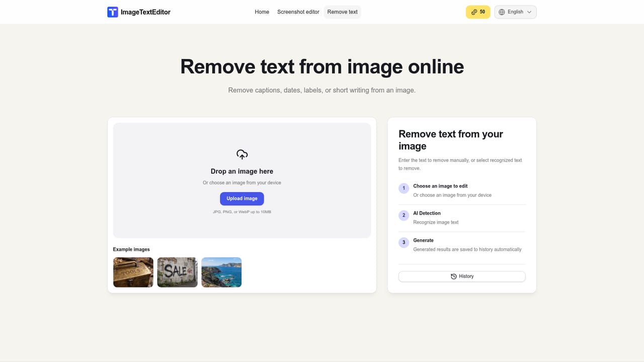Open the Home menu item
The image size is (644, 362).
pyautogui.click(x=262, y=12)
